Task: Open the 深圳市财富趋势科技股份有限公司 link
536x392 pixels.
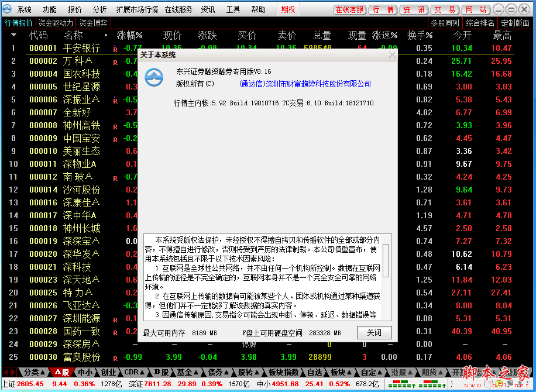Action: point(305,84)
